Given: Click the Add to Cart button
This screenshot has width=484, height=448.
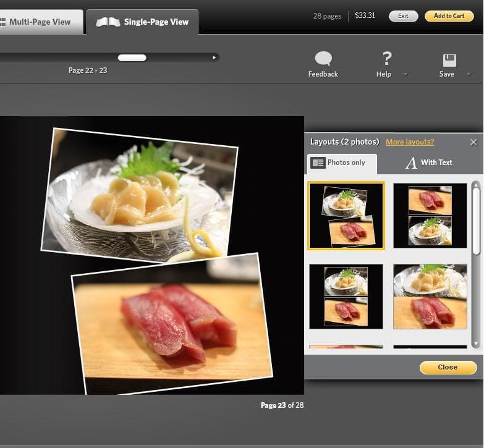Looking at the screenshot, I should tap(449, 16).
